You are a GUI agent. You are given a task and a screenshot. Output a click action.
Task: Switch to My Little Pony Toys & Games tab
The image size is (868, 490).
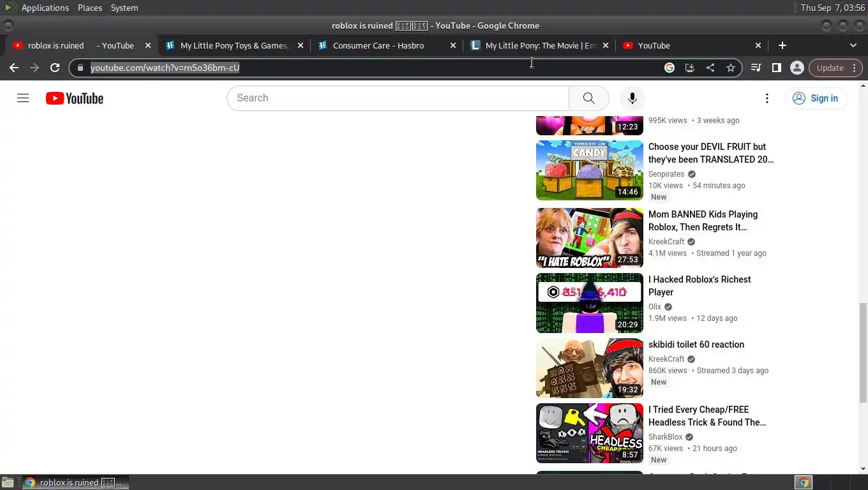tap(234, 45)
